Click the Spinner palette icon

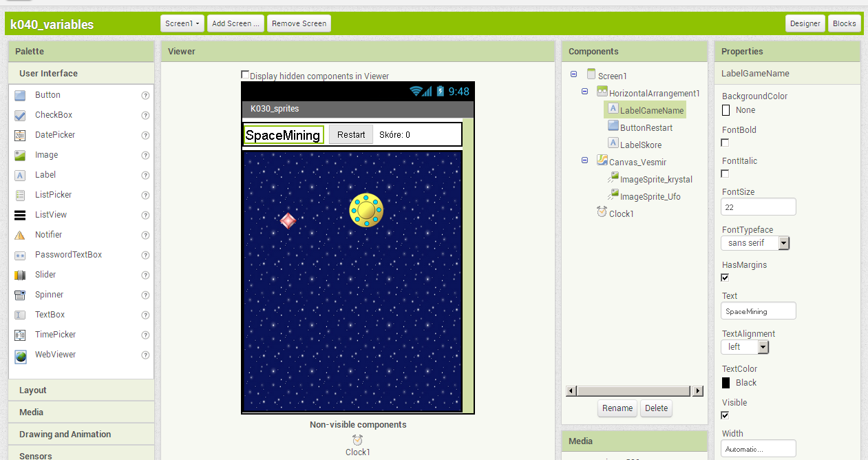[x=20, y=295]
